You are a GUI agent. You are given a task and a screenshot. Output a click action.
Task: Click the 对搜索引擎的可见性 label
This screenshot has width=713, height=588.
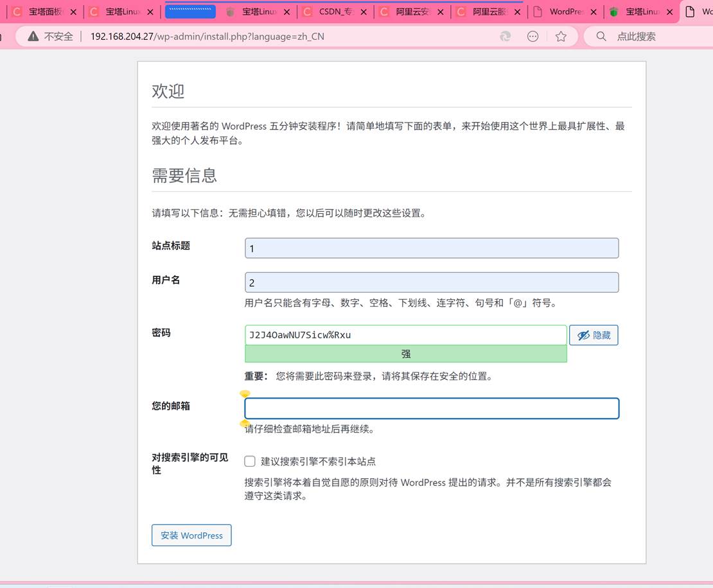[x=190, y=463]
